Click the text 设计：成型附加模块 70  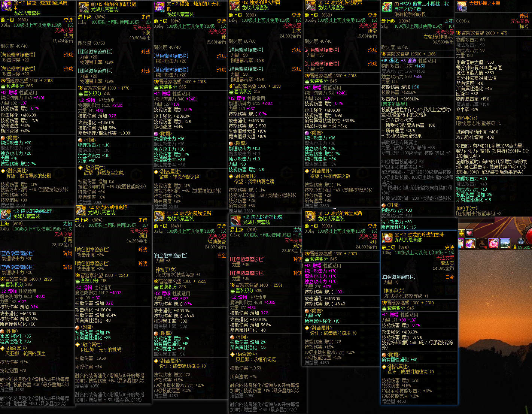[x=411, y=372]
